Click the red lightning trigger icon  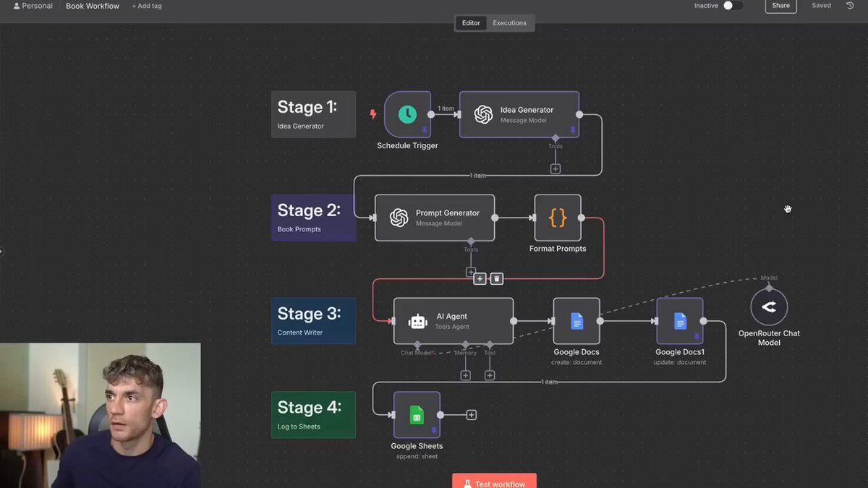tap(373, 114)
